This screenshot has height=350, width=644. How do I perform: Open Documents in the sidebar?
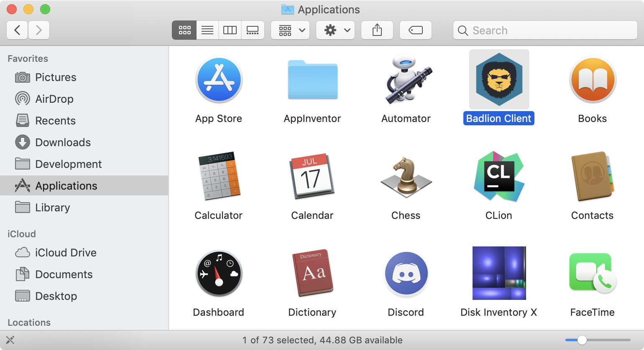[x=84, y=274]
